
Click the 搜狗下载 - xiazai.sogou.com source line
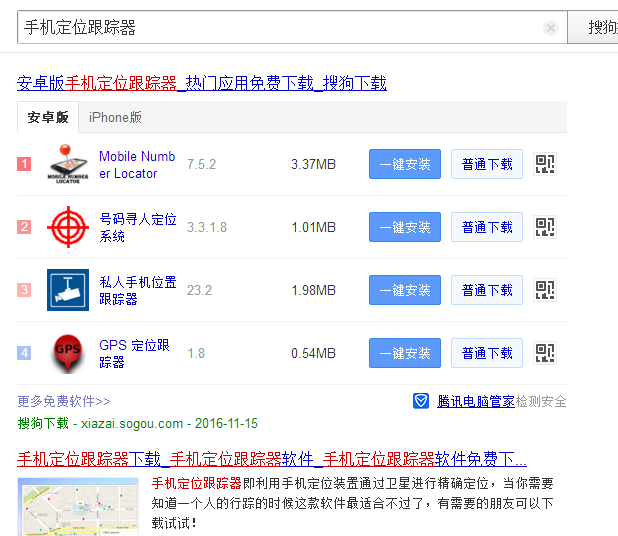point(138,423)
